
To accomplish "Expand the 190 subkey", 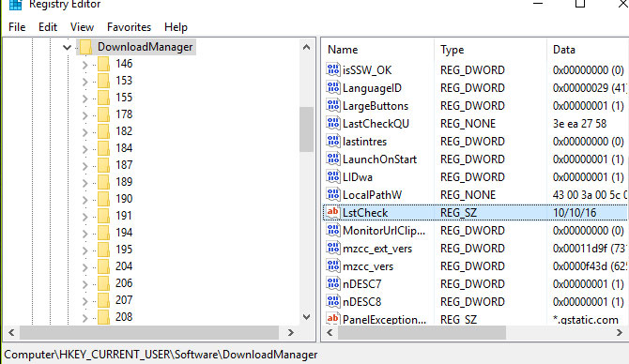I will [x=84, y=199].
